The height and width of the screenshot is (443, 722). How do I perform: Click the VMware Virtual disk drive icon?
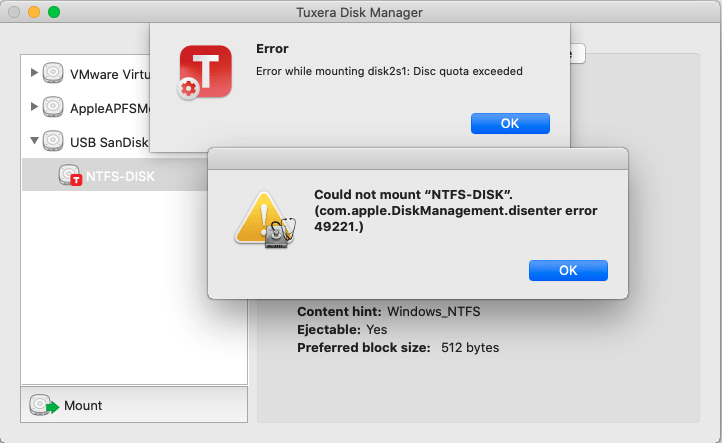click(x=53, y=73)
